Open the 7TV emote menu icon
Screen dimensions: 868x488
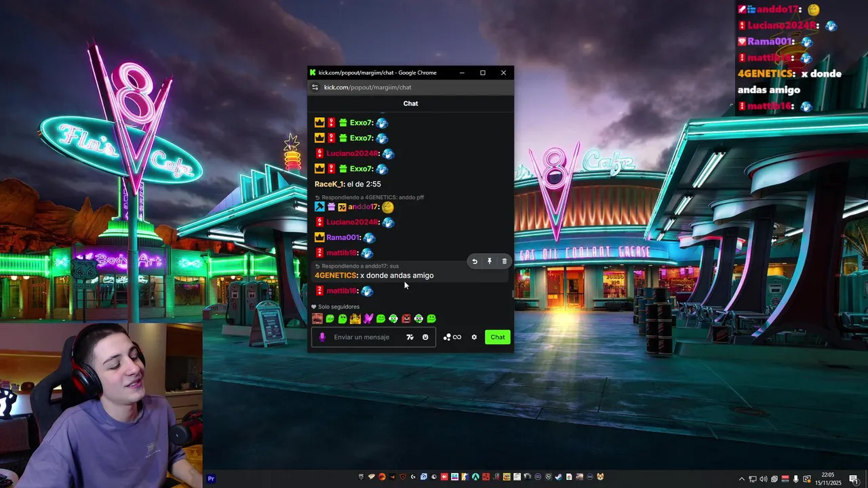(410, 337)
